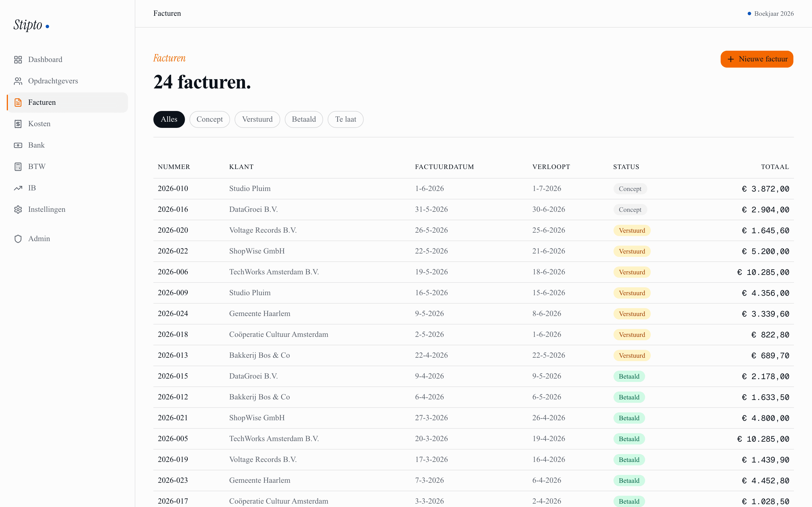
Task: Open the BTW calculator icon
Action: pyautogui.click(x=18, y=167)
